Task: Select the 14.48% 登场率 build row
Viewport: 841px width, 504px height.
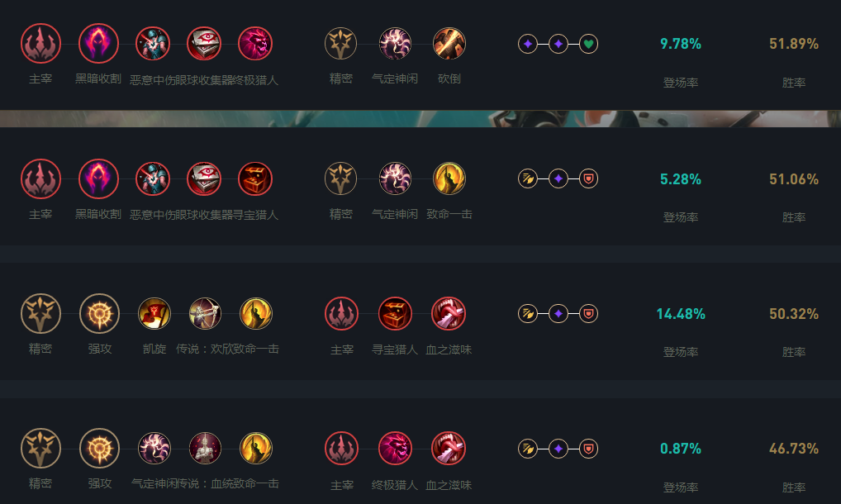Action: (x=420, y=321)
